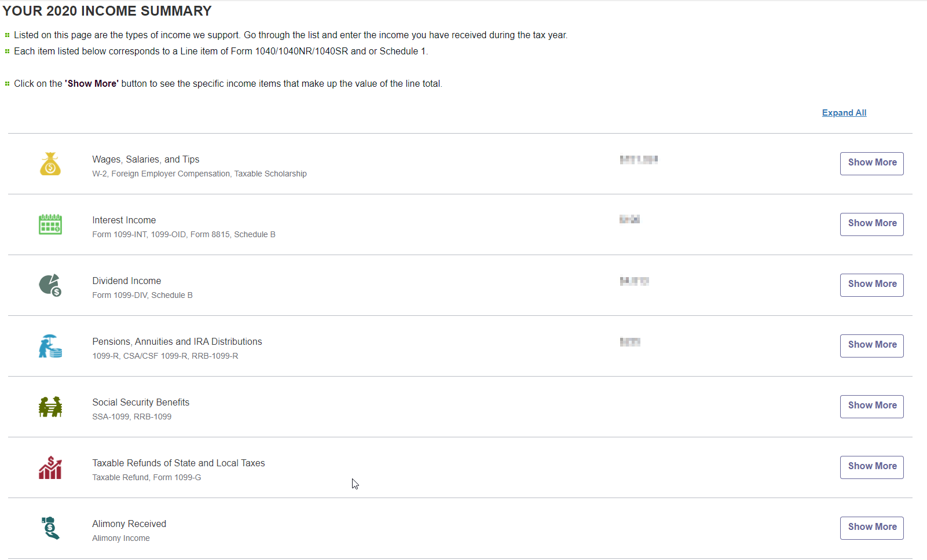Click the Wages money bag icon
927x560 pixels.
click(50, 164)
